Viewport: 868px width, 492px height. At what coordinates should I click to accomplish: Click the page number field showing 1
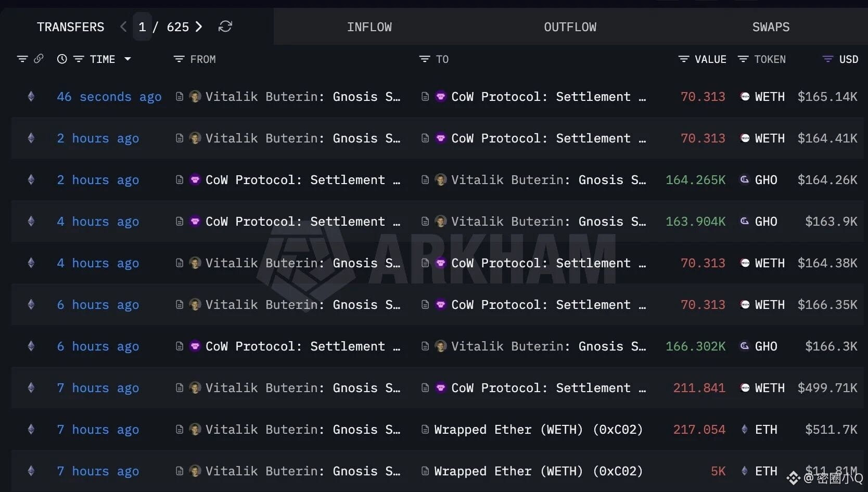142,27
